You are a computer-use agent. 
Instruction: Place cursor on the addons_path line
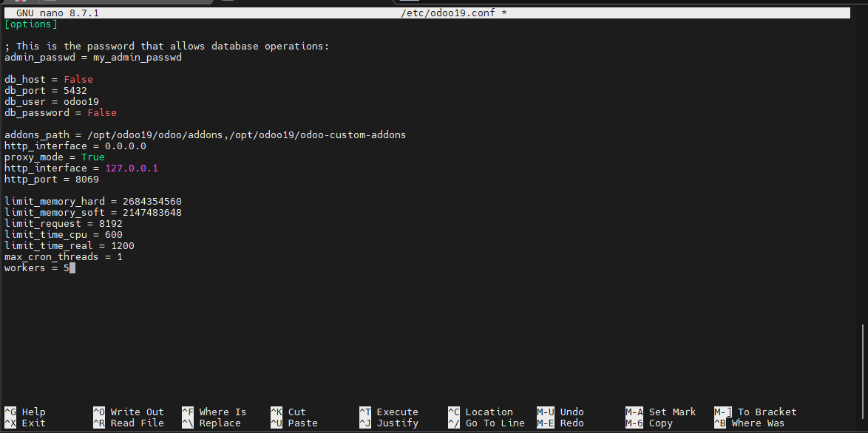pos(206,135)
